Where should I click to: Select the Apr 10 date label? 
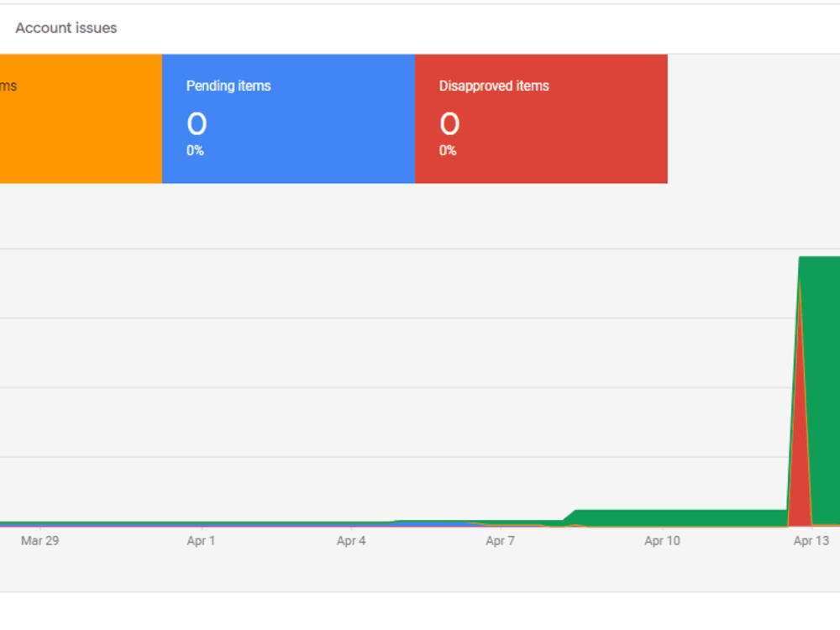pyautogui.click(x=662, y=540)
